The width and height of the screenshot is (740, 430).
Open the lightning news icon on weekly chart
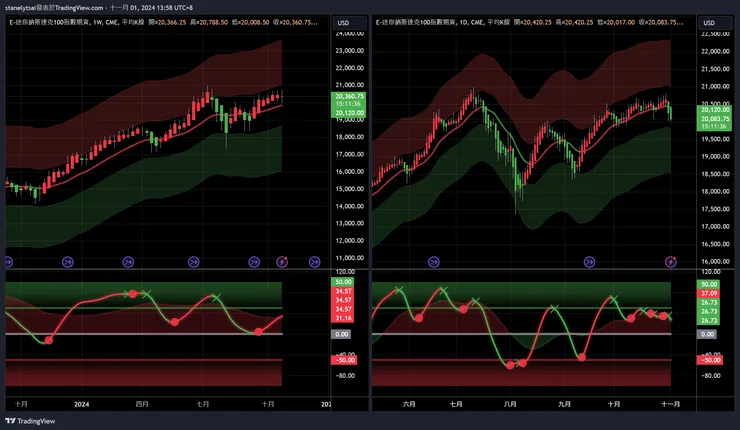(x=282, y=262)
